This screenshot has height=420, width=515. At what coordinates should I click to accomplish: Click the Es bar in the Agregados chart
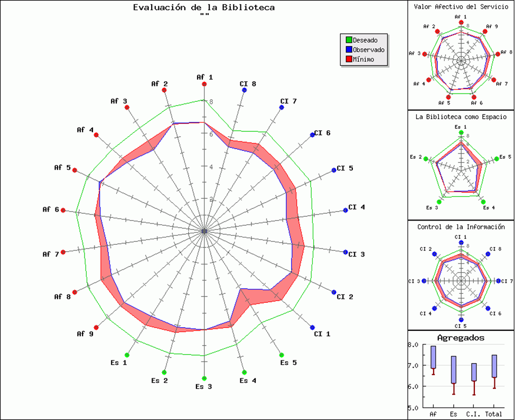point(454,369)
